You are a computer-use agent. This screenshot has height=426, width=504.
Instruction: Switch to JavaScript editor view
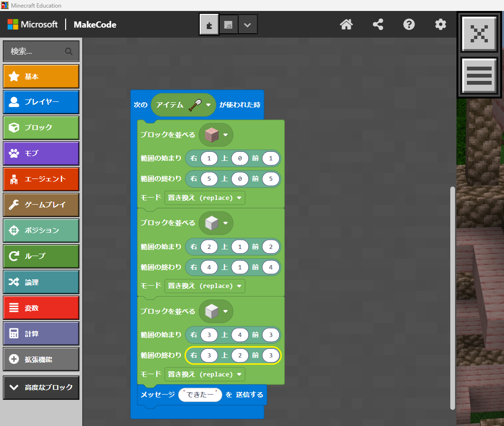229,24
